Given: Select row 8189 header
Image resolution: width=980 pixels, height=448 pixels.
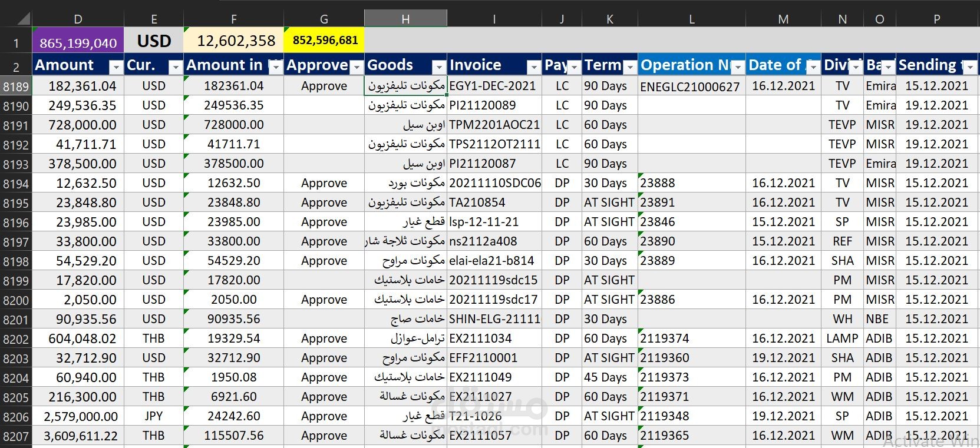Looking at the screenshot, I should click(x=16, y=87).
